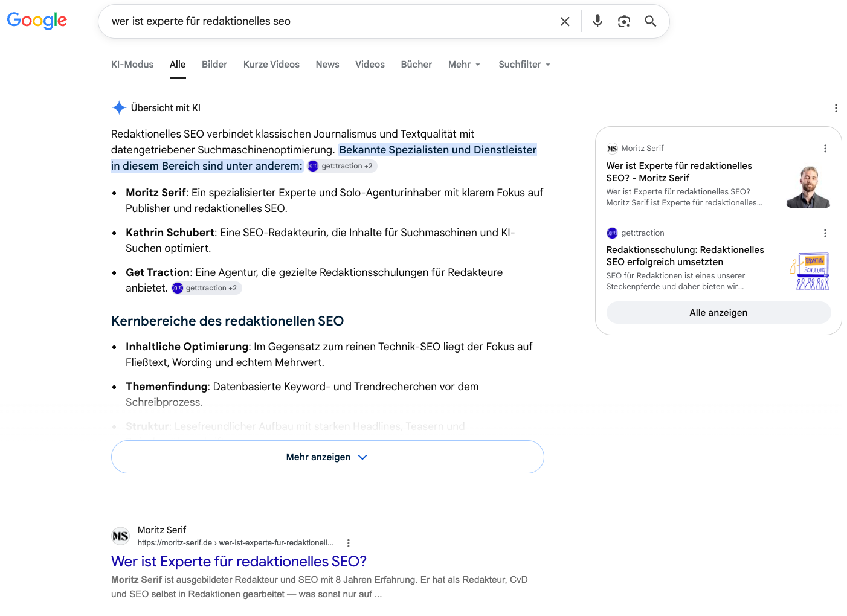847x616 pixels.
Task: Open the Bücher tab
Action: (416, 64)
